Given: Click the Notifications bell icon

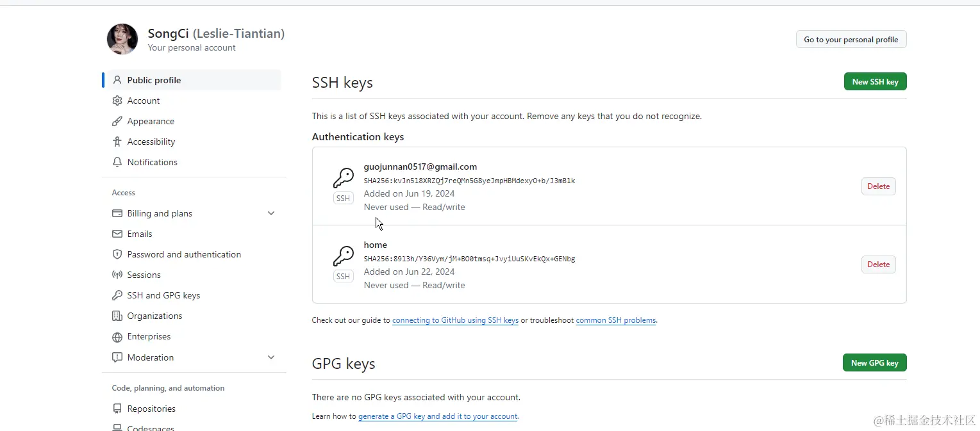Looking at the screenshot, I should [117, 162].
